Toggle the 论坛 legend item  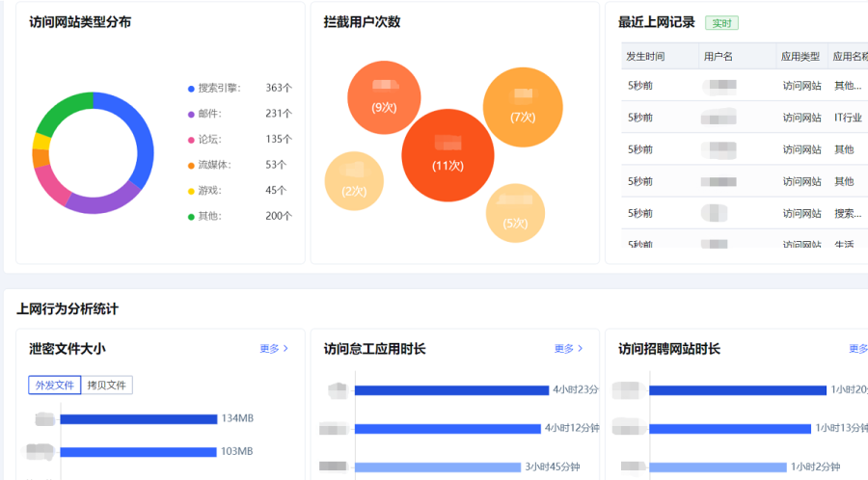pos(208,139)
